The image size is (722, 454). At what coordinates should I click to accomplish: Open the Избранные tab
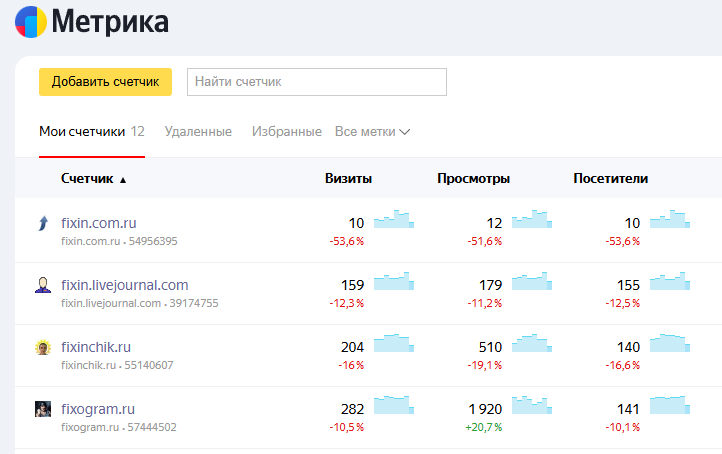tap(286, 132)
